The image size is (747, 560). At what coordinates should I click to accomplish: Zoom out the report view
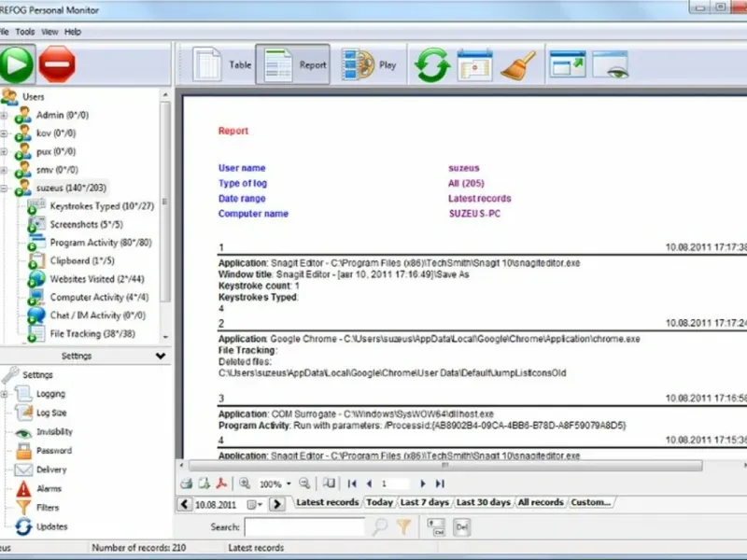(x=304, y=483)
